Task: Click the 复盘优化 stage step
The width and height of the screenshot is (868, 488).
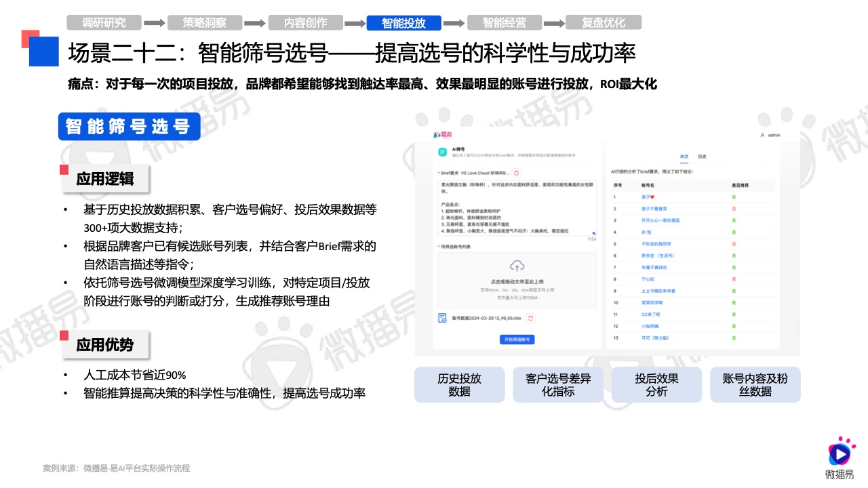Action: coord(603,22)
